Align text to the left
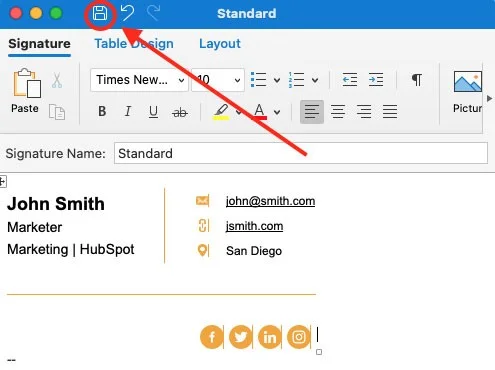 point(312,112)
